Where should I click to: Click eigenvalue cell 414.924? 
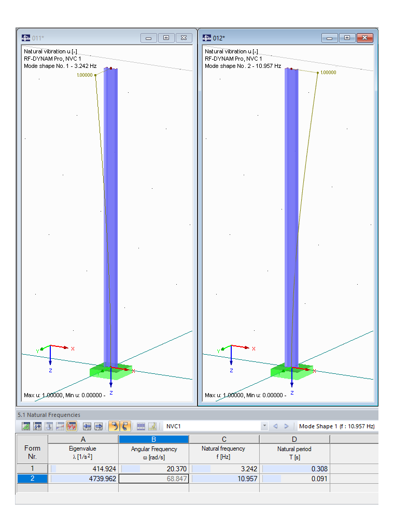[x=83, y=469]
